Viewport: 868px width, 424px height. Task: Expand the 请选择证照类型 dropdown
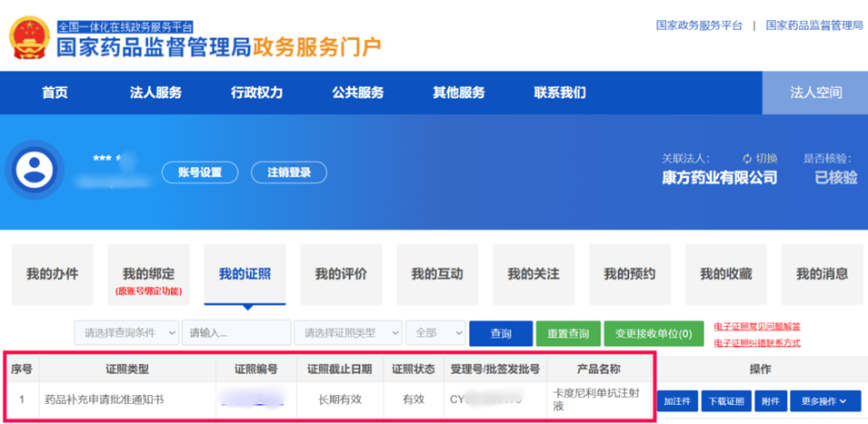click(347, 333)
